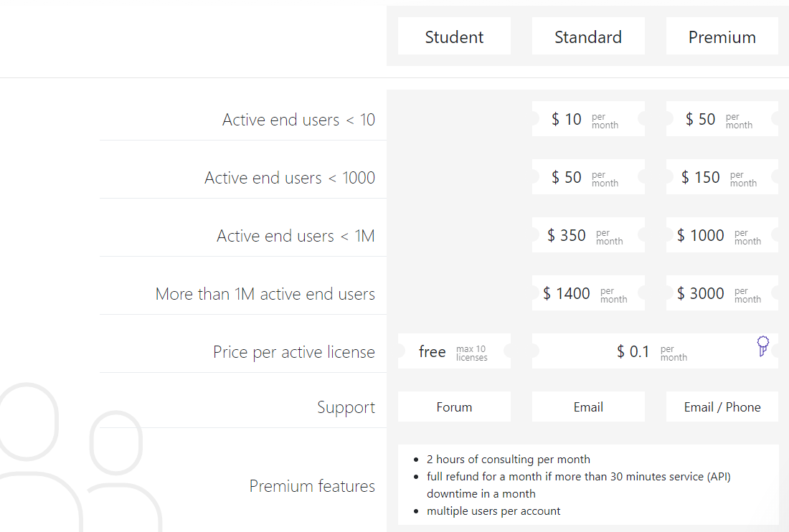Viewport: 789px width, 532px height.
Task: Click the Email / Phone support box
Action: [x=722, y=407]
